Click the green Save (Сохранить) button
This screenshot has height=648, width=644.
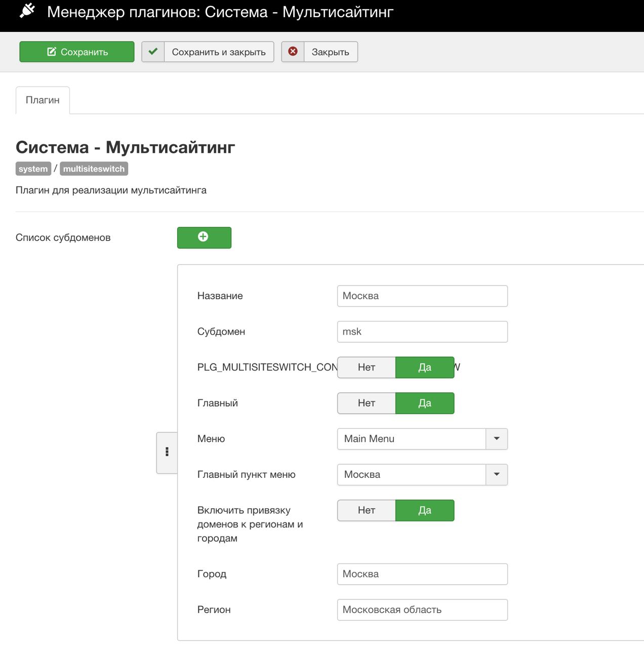(77, 52)
